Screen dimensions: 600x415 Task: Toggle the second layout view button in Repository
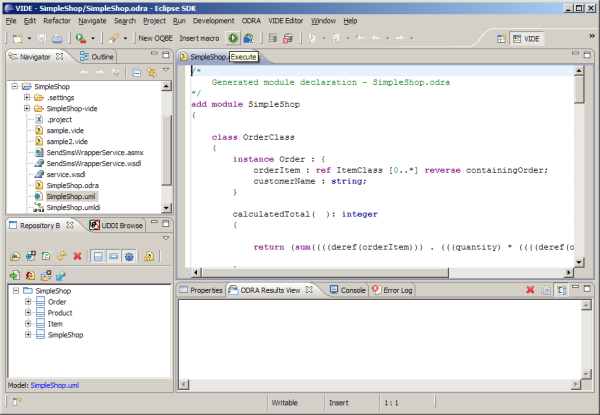(x=113, y=256)
